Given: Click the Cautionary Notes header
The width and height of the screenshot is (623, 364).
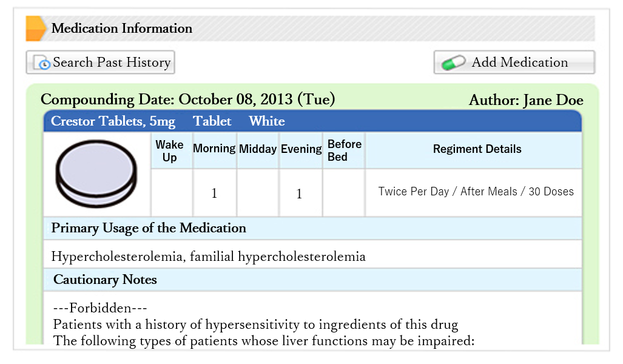Looking at the screenshot, I should click(312, 280).
